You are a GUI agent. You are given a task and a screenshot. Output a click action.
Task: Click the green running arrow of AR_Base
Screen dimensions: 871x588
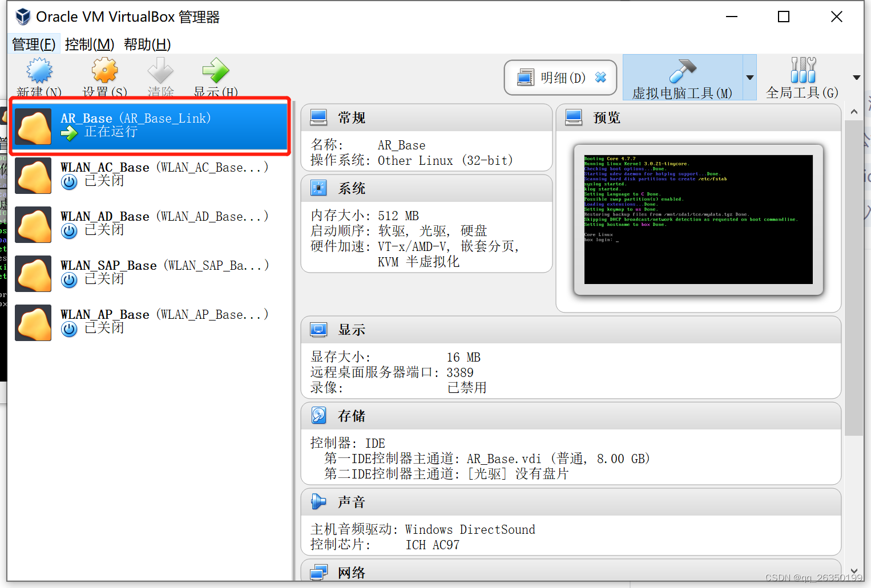(69, 133)
